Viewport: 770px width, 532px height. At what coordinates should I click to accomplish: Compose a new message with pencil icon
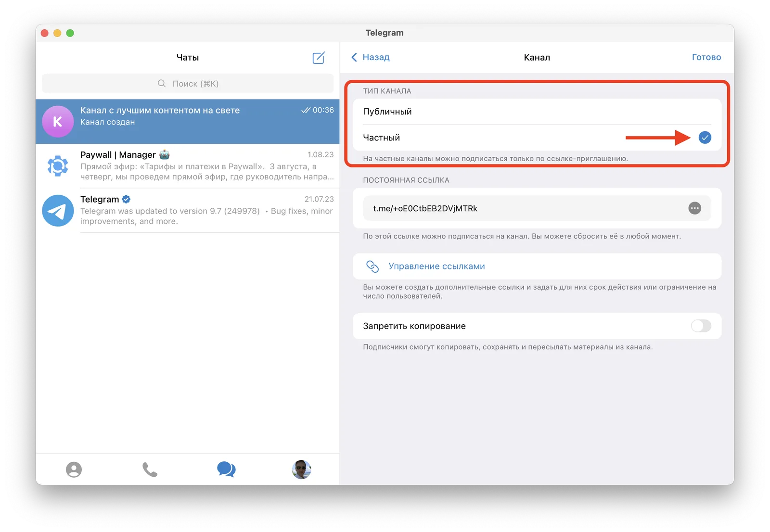(x=319, y=58)
